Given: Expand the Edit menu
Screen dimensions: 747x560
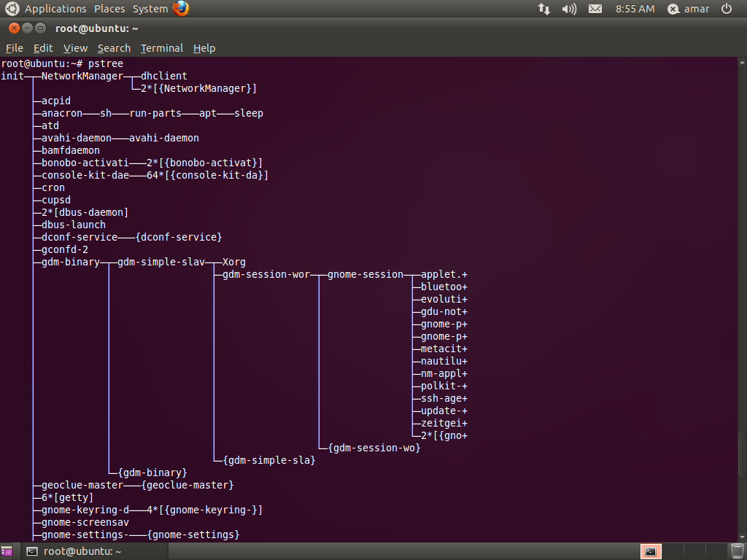Looking at the screenshot, I should (x=42, y=48).
